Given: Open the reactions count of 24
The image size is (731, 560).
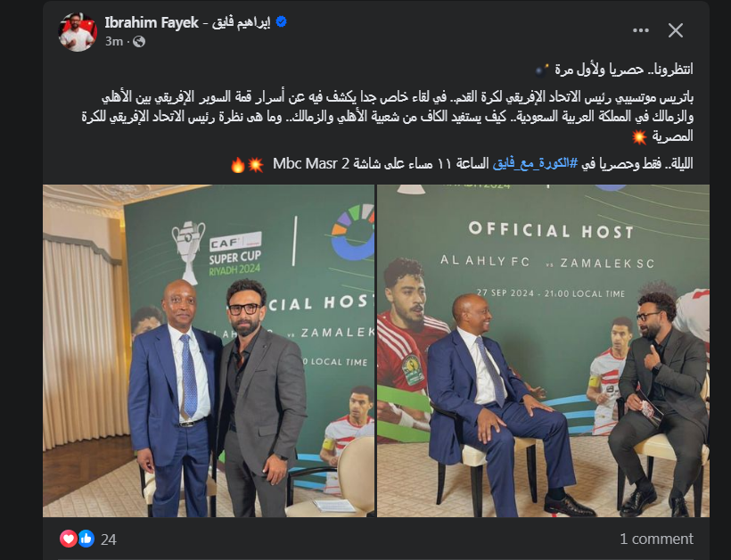Looking at the screenshot, I should [109, 539].
